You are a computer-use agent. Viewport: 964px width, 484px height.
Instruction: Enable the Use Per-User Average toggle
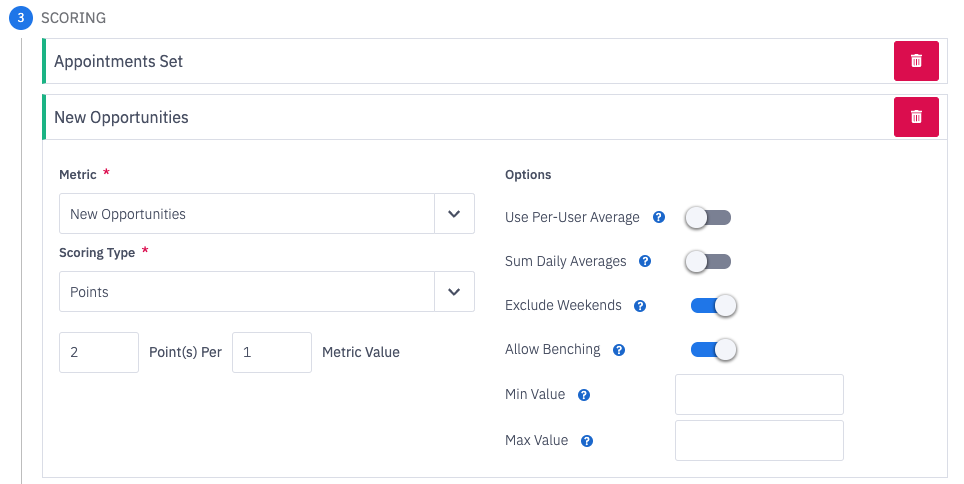click(x=708, y=217)
